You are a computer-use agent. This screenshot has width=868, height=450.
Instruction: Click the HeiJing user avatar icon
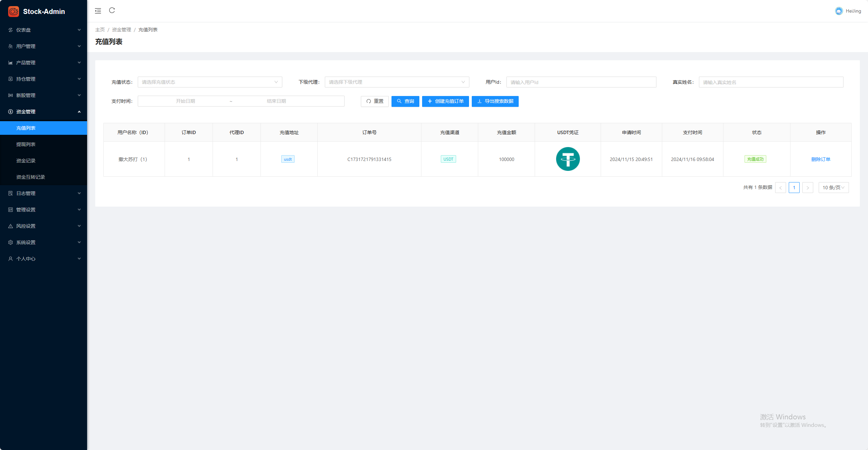click(839, 11)
